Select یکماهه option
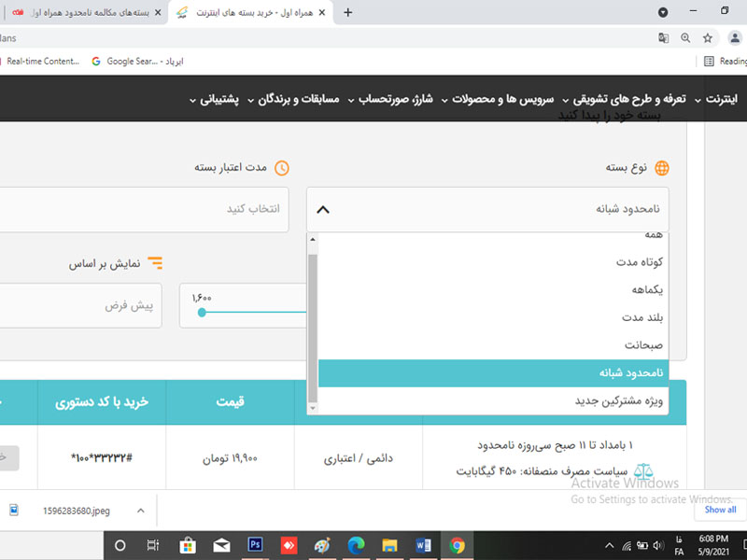This screenshot has height=560, width=747. 493,289
